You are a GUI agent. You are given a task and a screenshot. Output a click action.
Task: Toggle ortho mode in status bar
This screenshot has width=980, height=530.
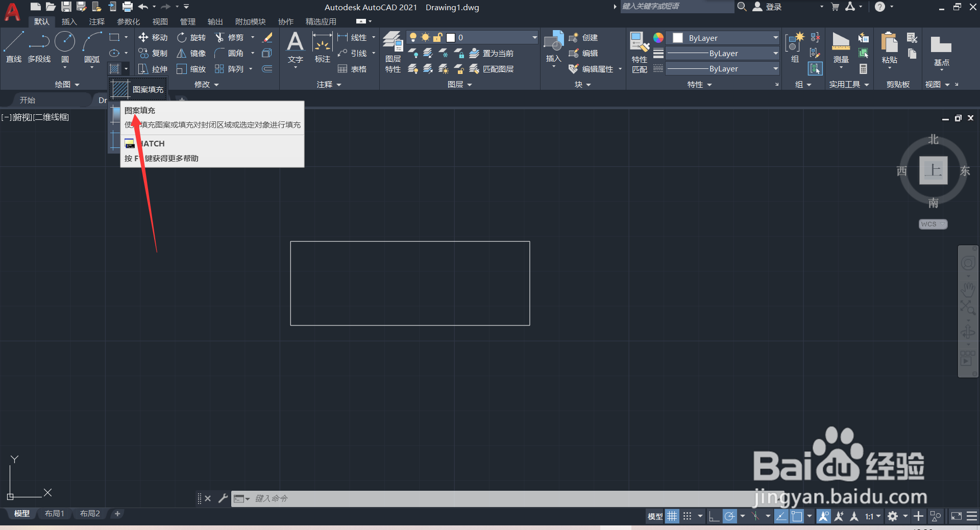click(x=714, y=516)
